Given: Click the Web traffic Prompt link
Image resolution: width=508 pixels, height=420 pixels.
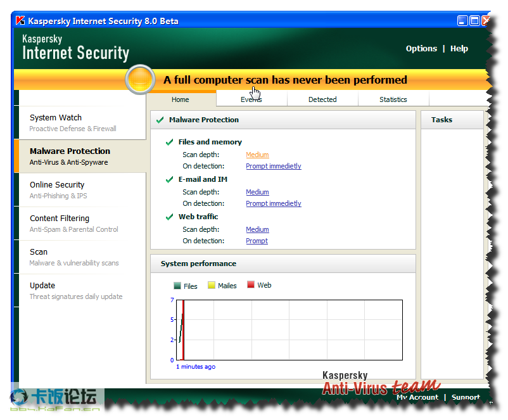Looking at the screenshot, I should tap(257, 241).
